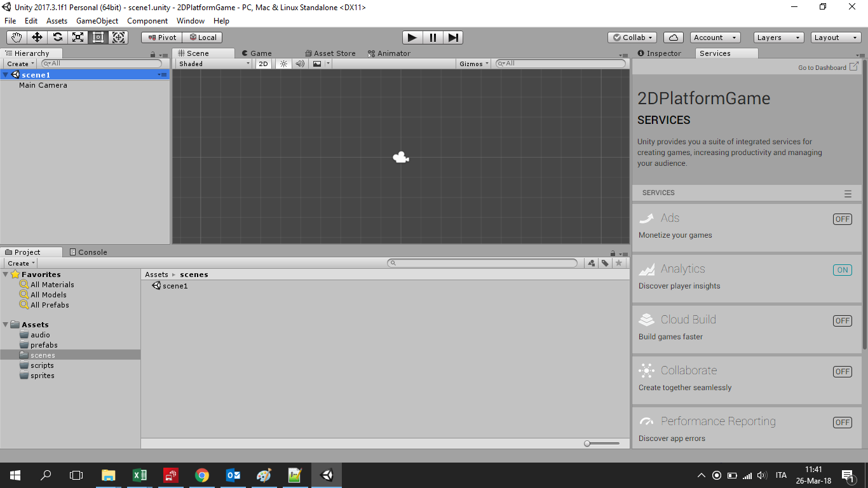Adjust the project icon size slider
Image resolution: width=868 pixels, height=488 pixels.
tap(601, 444)
